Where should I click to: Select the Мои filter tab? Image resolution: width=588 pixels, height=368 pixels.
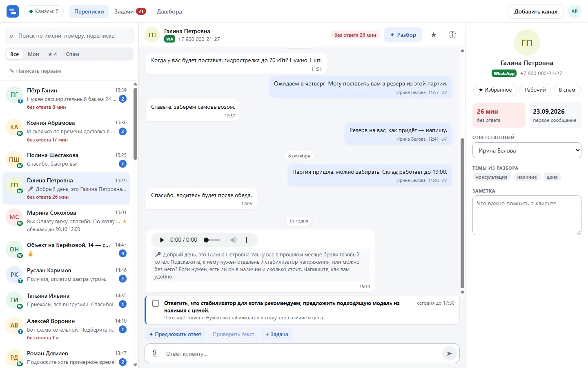33,54
